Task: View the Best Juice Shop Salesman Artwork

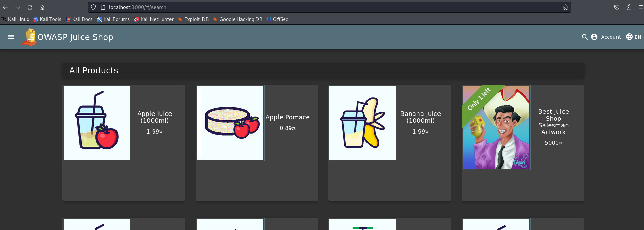Action: pos(496,127)
